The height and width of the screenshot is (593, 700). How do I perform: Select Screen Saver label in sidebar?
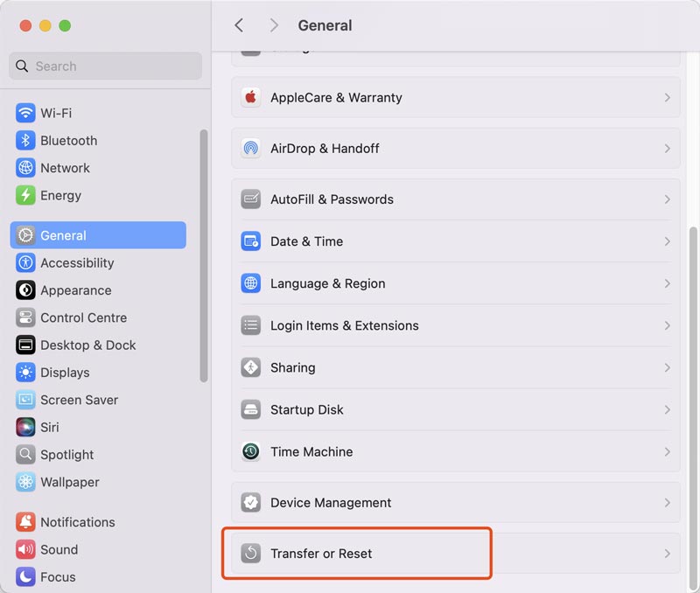coord(79,400)
